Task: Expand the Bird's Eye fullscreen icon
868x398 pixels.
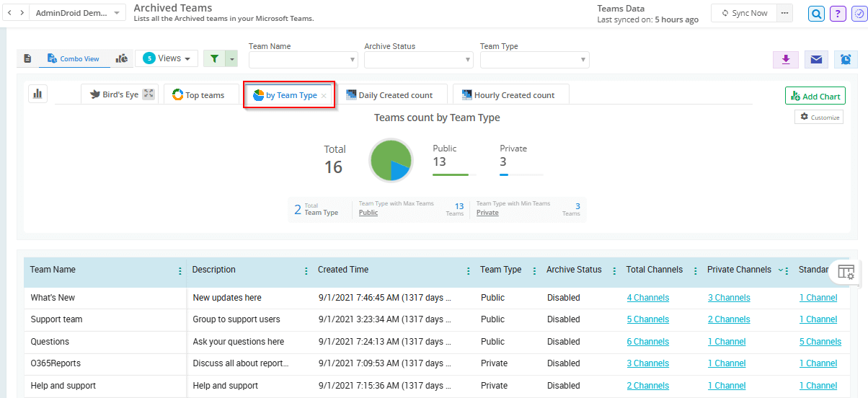Action: pyautogui.click(x=149, y=94)
